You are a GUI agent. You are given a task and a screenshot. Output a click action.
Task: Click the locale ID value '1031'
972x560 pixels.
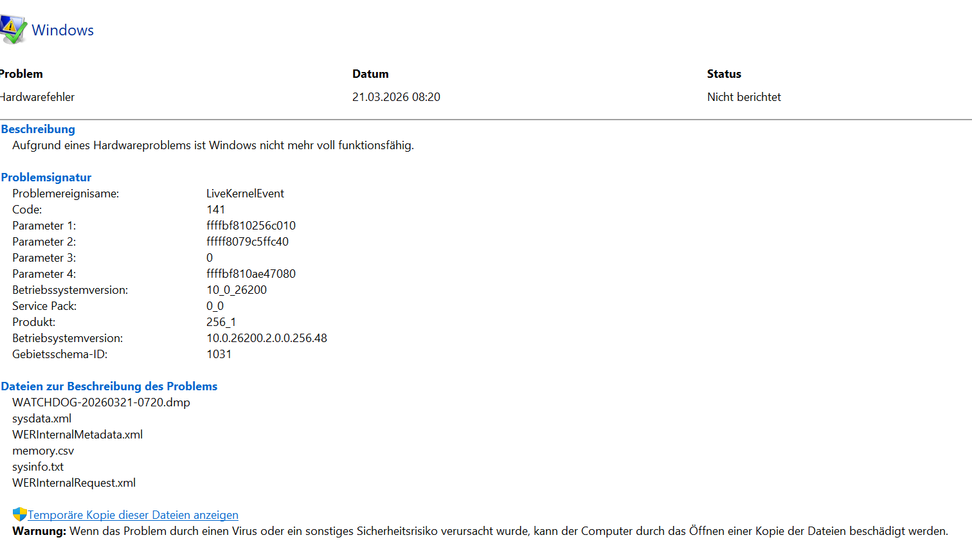tap(219, 354)
